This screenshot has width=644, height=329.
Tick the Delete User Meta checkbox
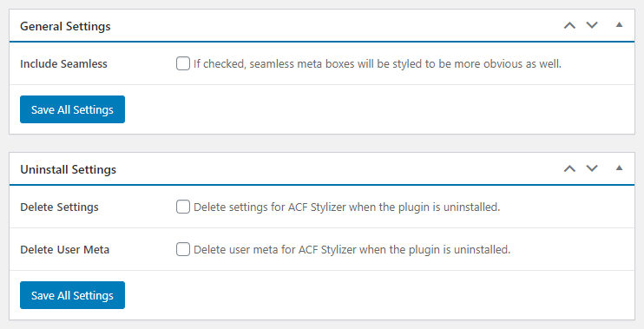(183, 249)
